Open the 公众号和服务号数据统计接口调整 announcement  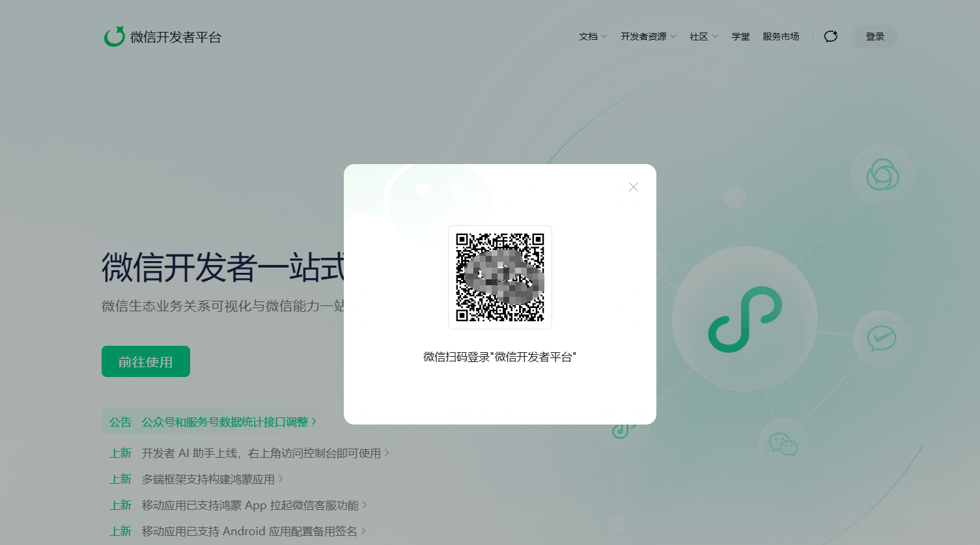(x=225, y=422)
